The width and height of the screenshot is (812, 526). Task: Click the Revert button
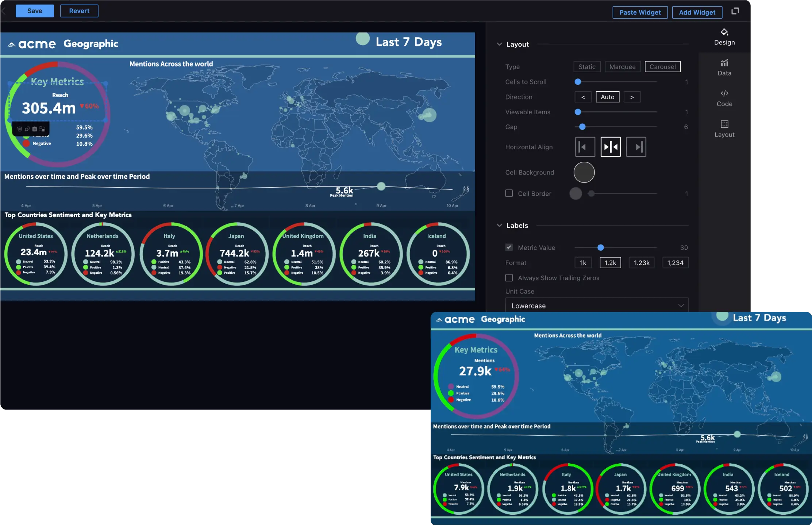(x=79, y=11)
